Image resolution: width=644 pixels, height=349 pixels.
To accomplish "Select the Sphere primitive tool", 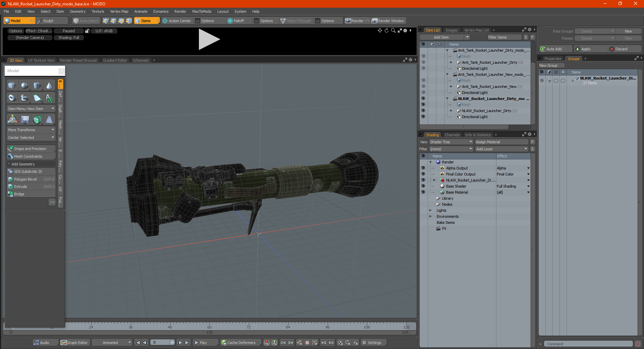I will tap(24, 86).
